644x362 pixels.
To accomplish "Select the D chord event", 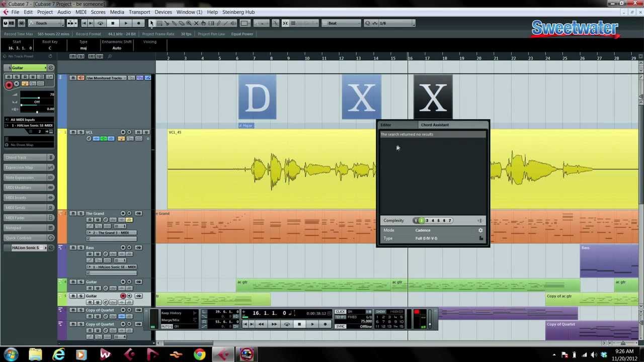I will 257,97.
